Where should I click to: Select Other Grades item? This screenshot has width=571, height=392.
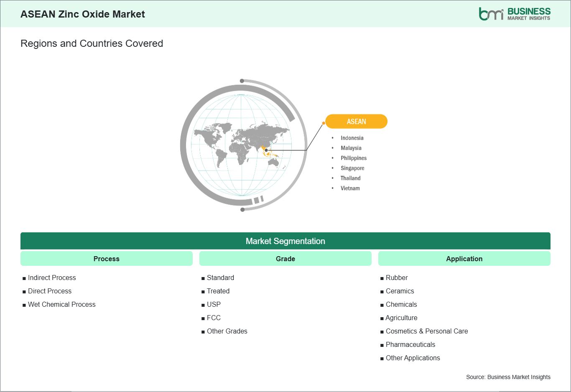click(x=227, y=331)
